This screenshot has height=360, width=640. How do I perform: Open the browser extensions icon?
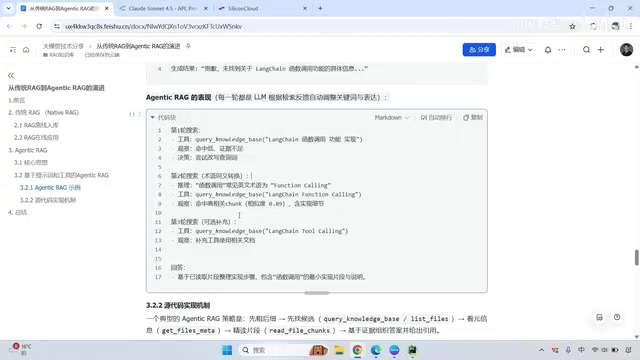(593, 26)
